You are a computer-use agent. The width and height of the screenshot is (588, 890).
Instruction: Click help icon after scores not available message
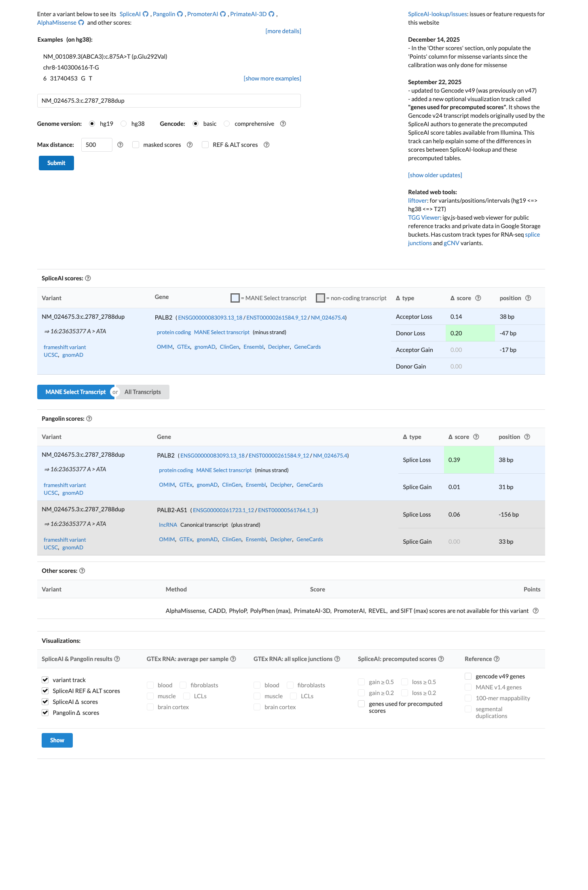point(536,611)
